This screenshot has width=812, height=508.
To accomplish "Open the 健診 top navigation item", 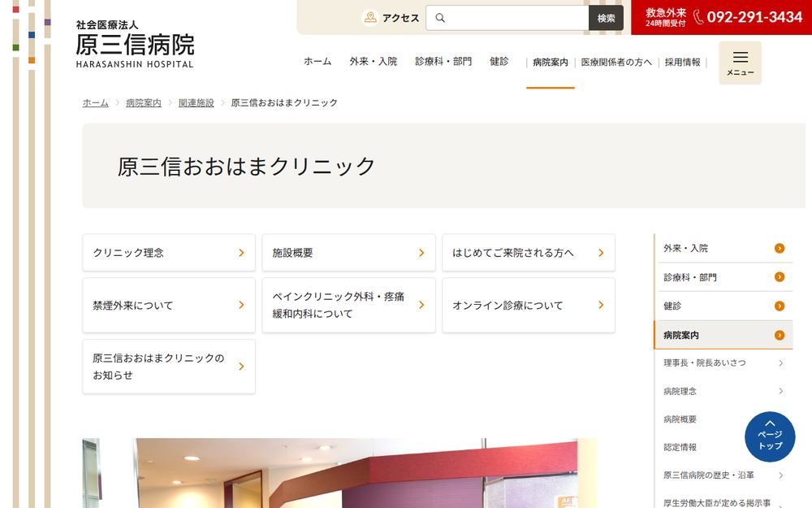I will point(499,61).
